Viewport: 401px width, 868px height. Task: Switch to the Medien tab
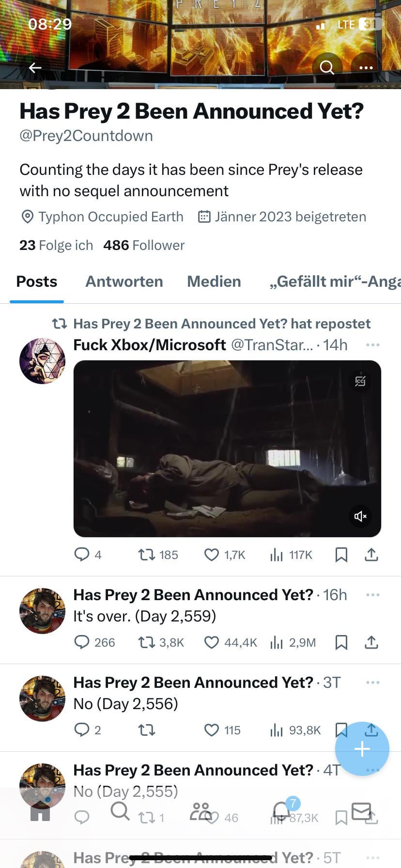[x=214, y=281]
